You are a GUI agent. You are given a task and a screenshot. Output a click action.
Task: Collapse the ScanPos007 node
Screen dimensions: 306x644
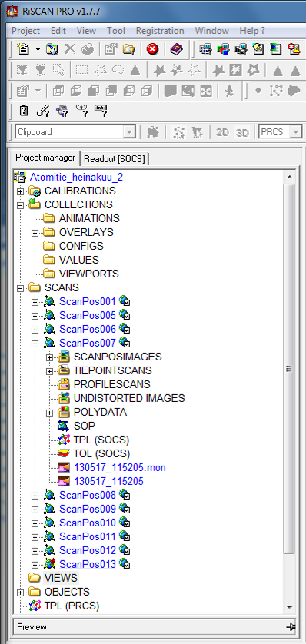click(35, 343)
